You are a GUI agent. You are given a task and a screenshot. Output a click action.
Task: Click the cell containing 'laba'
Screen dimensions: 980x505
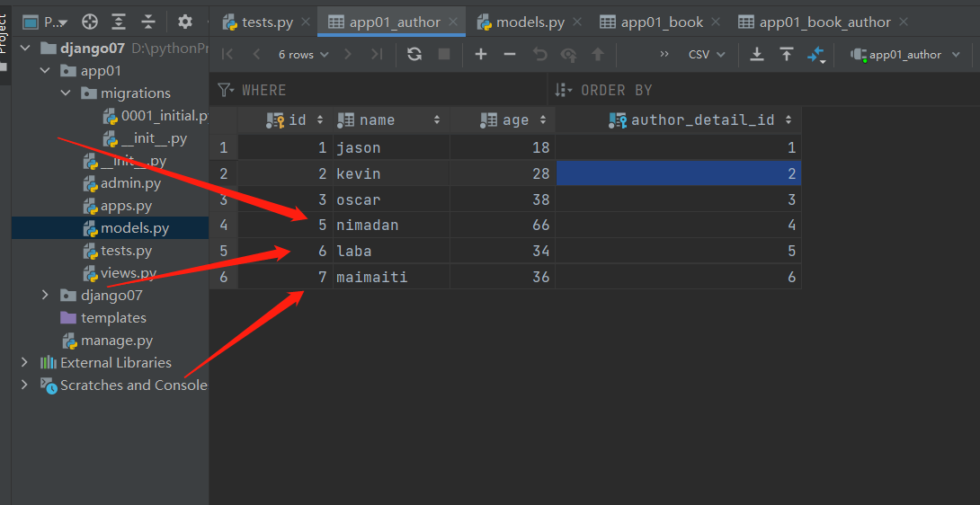(391, 251)
